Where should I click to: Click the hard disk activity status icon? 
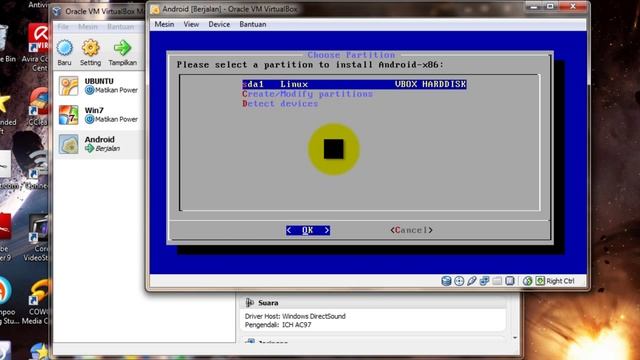coord(446,281)
